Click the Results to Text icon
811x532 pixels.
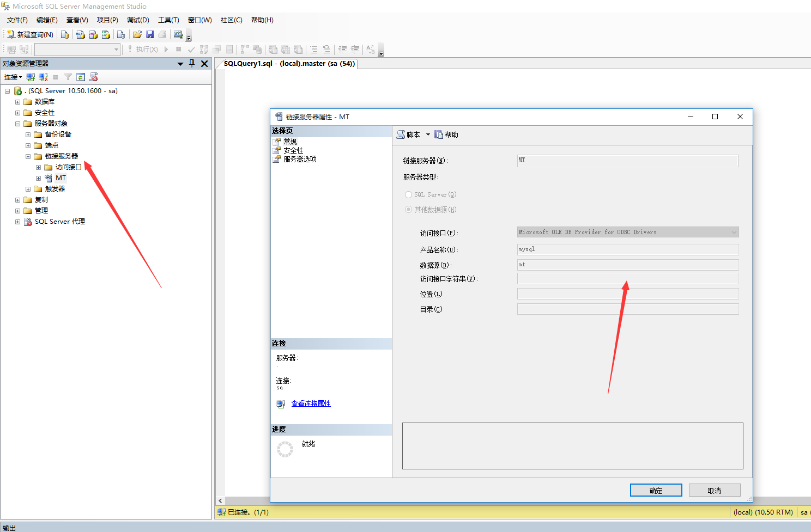pos(273,50)
